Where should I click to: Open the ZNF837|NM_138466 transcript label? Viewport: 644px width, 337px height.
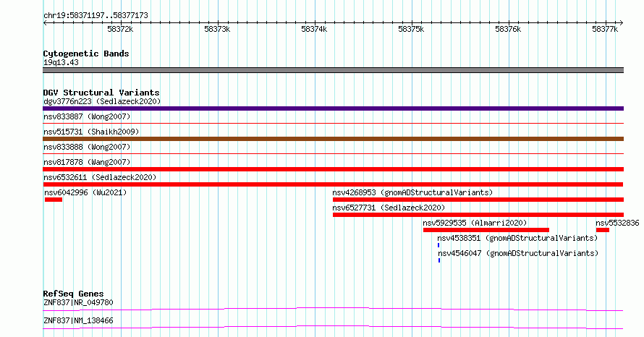(x=78, y=320)
